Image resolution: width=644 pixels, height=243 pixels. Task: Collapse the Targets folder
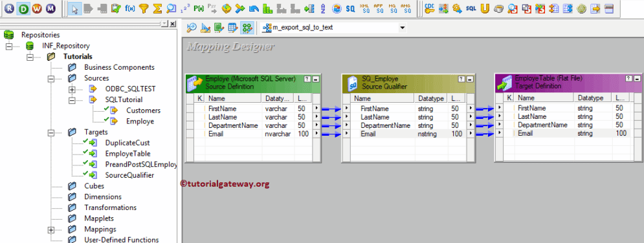tap(51, 132)
